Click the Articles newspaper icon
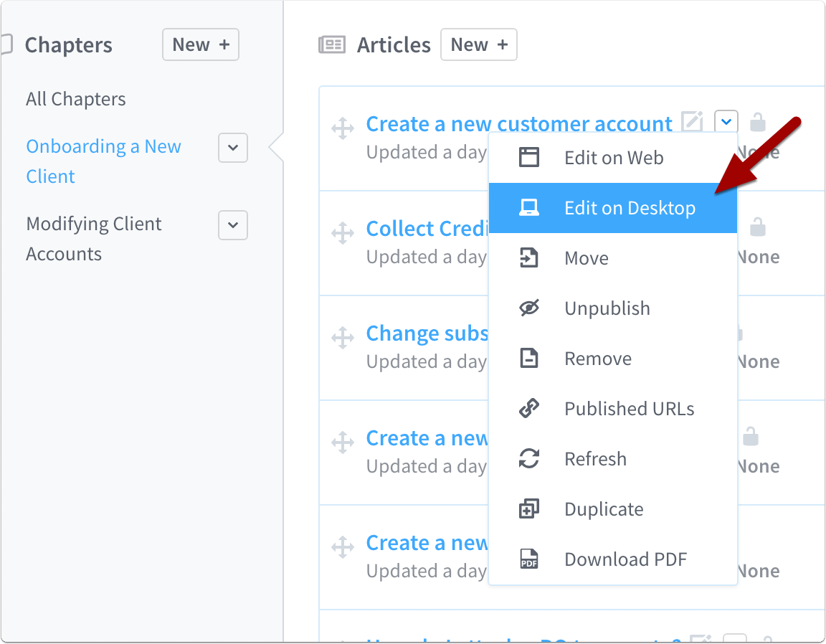826x644 pixels. point(332,44)
